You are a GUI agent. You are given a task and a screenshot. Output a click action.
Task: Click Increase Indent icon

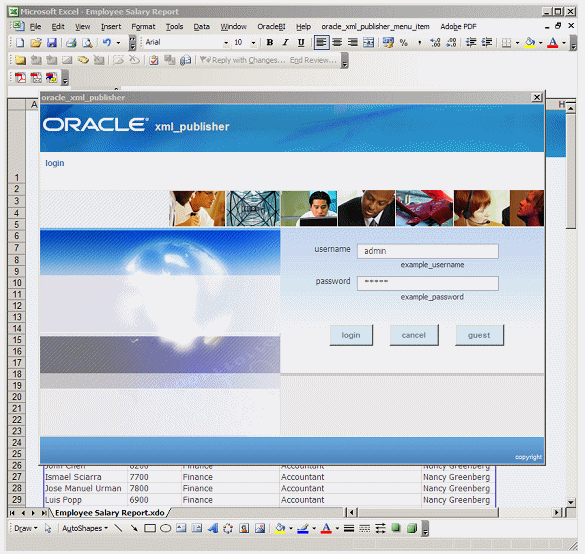click(x=487, y=43)
